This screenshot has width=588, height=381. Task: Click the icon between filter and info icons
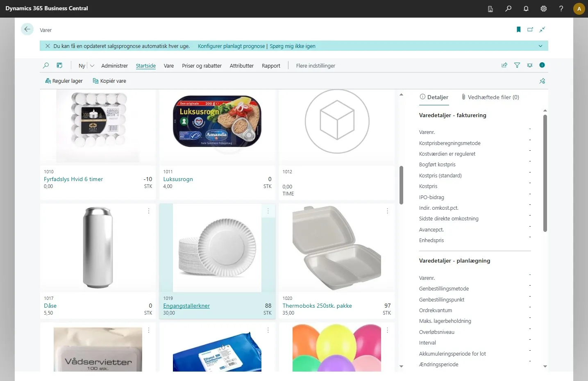click(x=530, y=65)
